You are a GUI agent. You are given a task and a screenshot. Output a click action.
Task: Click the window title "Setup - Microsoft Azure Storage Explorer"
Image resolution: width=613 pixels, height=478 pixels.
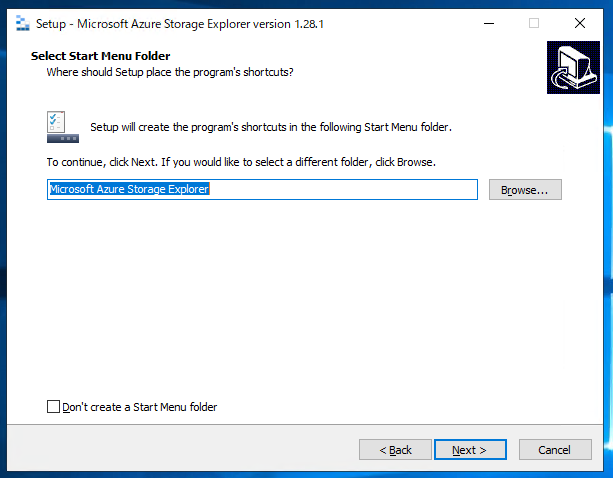(180, 24)
